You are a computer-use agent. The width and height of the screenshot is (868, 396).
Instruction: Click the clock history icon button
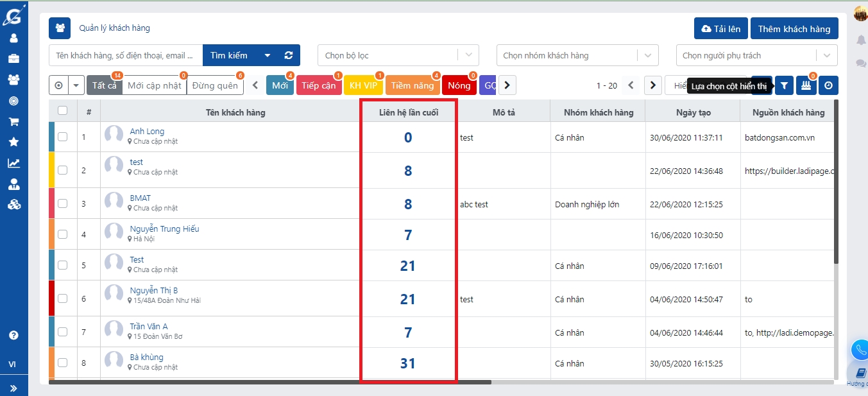point(828,85)
